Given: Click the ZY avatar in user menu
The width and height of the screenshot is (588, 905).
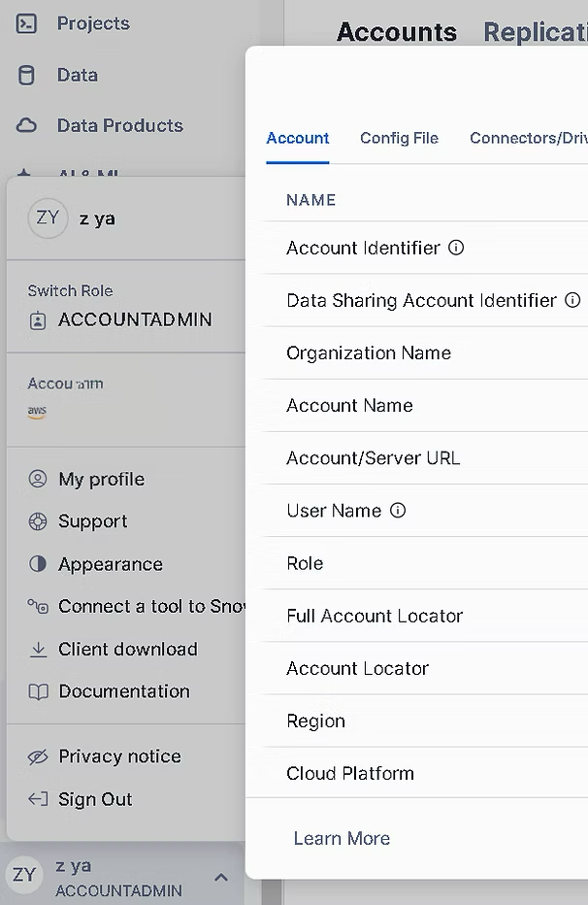Looking at the screenshot, I should 48,218.
